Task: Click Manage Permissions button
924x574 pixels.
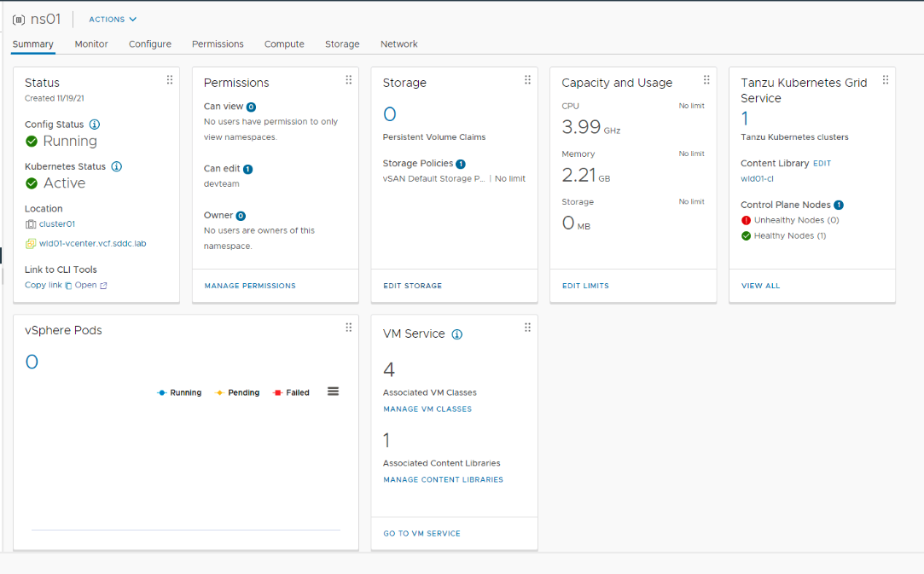Action: pos(250,286)
